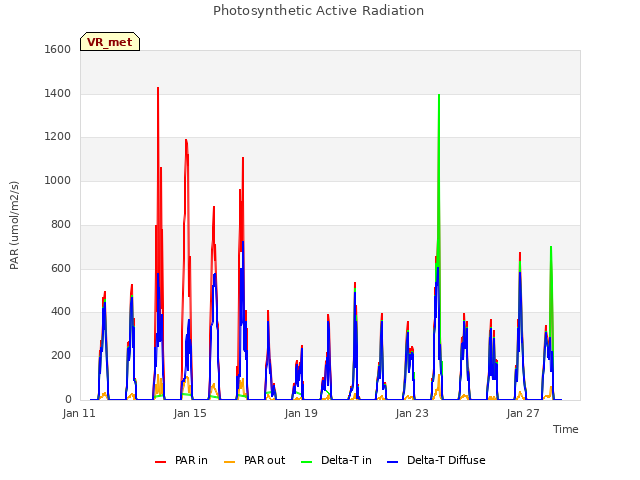This screenshot has width=640, height=480.
Task: Click the chart title Photosynthetic Active Radiation
Action: [318, 11]
